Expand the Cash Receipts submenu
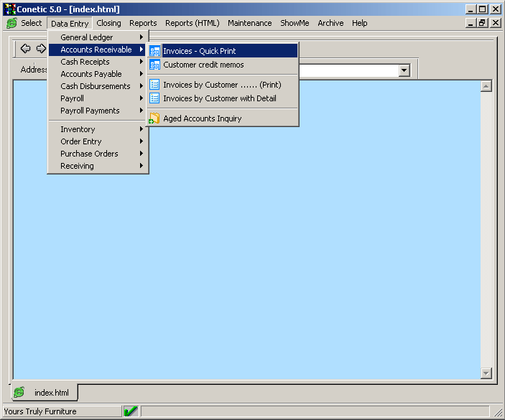Screen dimensions: 505x420 [x=98, y=62]
